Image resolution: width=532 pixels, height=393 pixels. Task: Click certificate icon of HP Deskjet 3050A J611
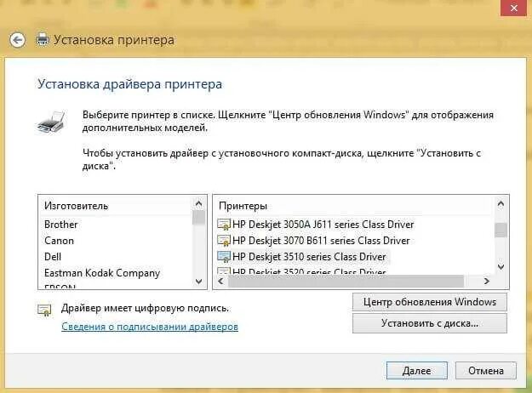(x=224, y=225)
